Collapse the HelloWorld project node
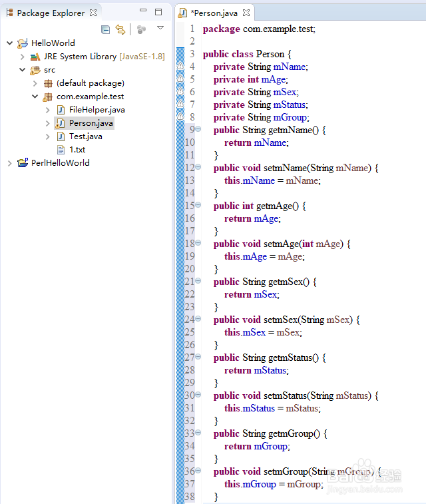Image resolution: width=426 pixels, height=504 pixels. point(9,43)
